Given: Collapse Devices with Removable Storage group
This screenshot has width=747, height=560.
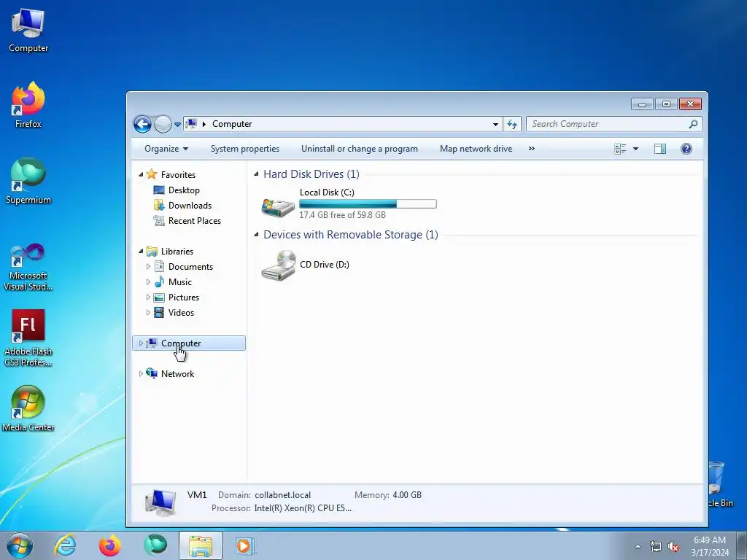Looking at the screenshot, I should click(256, 234).
